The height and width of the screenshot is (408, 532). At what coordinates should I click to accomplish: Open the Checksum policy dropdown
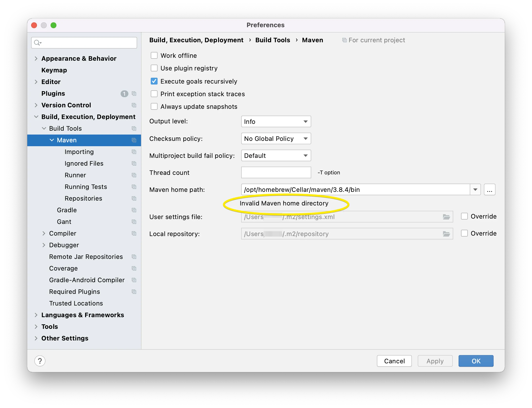point(276,139)
